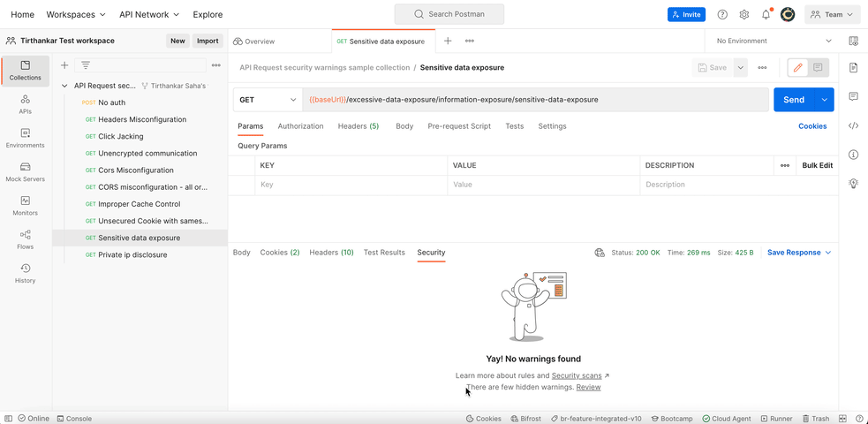Image resolution: width=868 pixels, height=424 pixels.
Task: Open the Cookies link near Send
Action: [x=812, y=126]
